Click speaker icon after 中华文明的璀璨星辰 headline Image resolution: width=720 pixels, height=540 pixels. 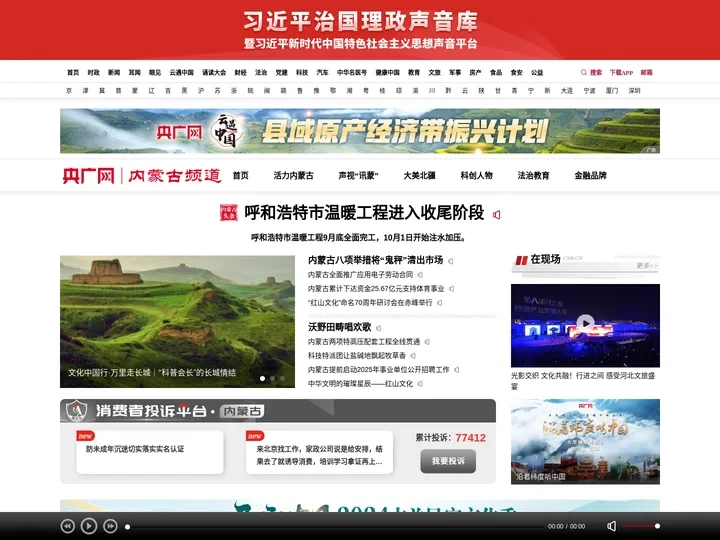(x=420, y=383)
